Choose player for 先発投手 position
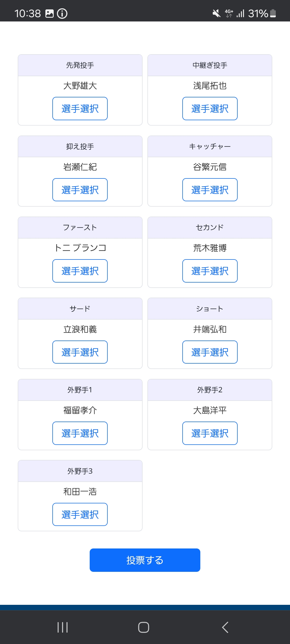 tap(80, 109)
